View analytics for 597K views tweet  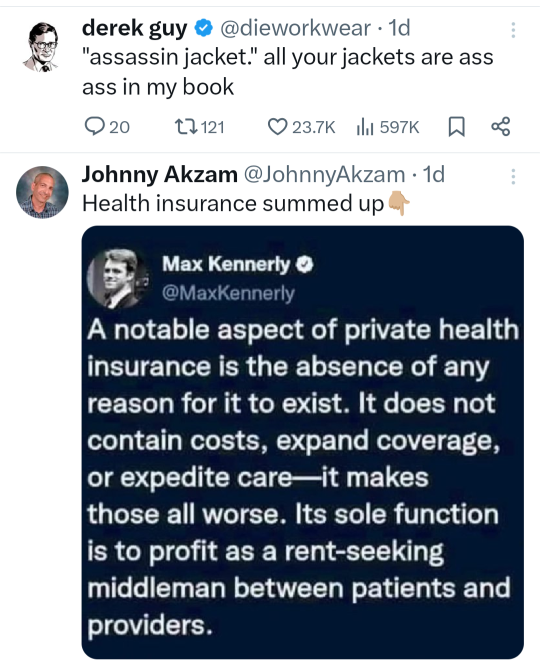(x=388, y=127)
